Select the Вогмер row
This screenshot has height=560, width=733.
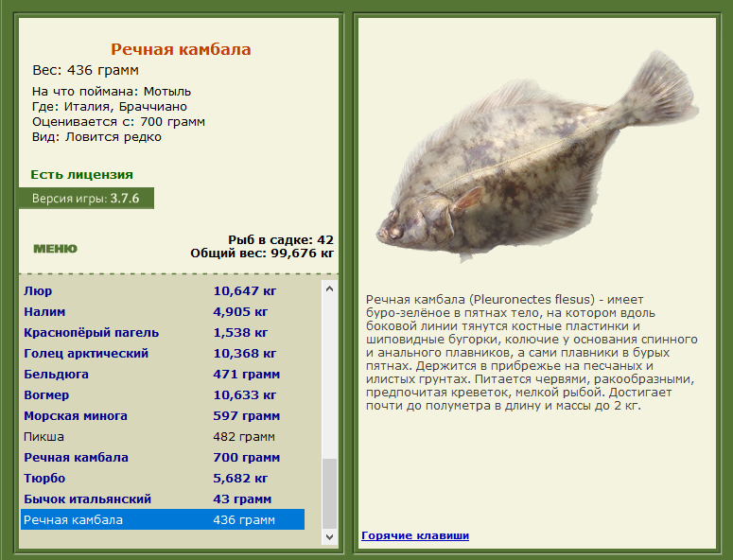[x=163, y=395]
